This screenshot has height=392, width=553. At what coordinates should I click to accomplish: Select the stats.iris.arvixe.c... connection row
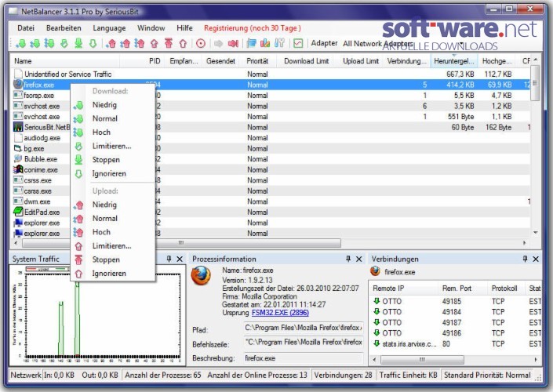pos(456,343)
